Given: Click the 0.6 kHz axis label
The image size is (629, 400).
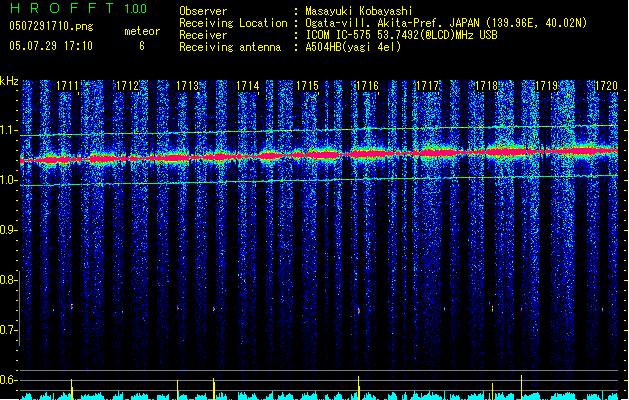Looking at the screenshot, I should 8,380.
